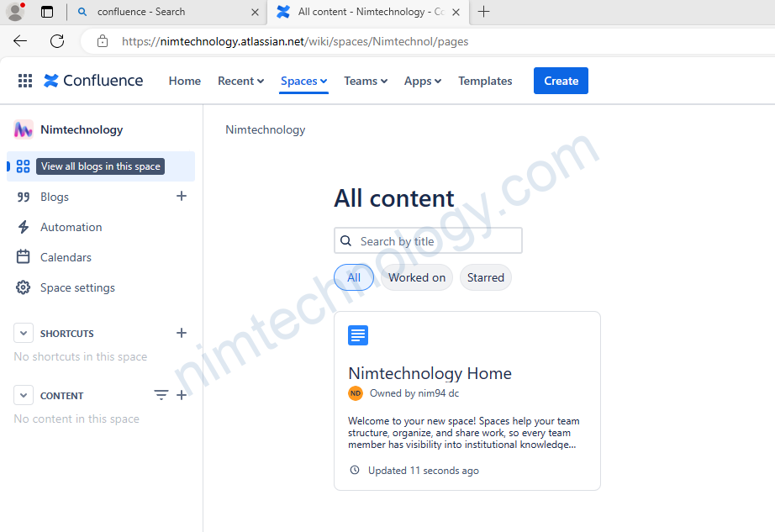Click the plus icon next to Blogs
Image resolution: width=775 pixels, height=532 pixels.
click(x=181, y=196)
